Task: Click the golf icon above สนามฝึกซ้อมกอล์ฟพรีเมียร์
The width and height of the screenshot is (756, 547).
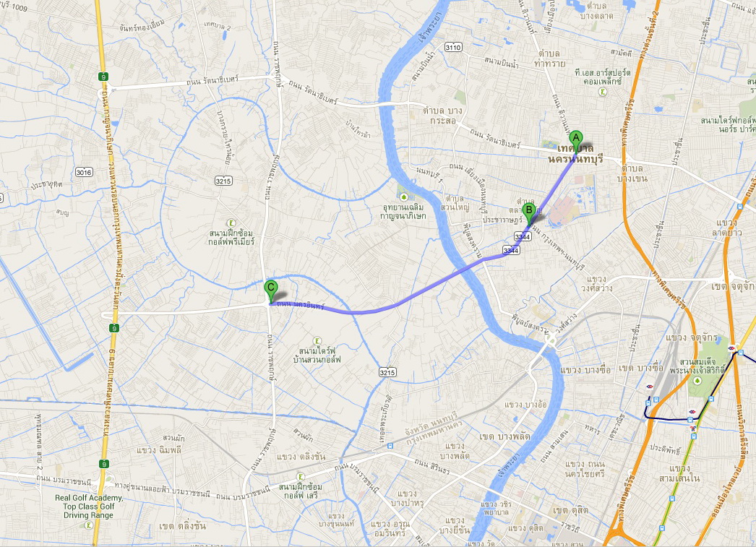Action: (231, 223)
